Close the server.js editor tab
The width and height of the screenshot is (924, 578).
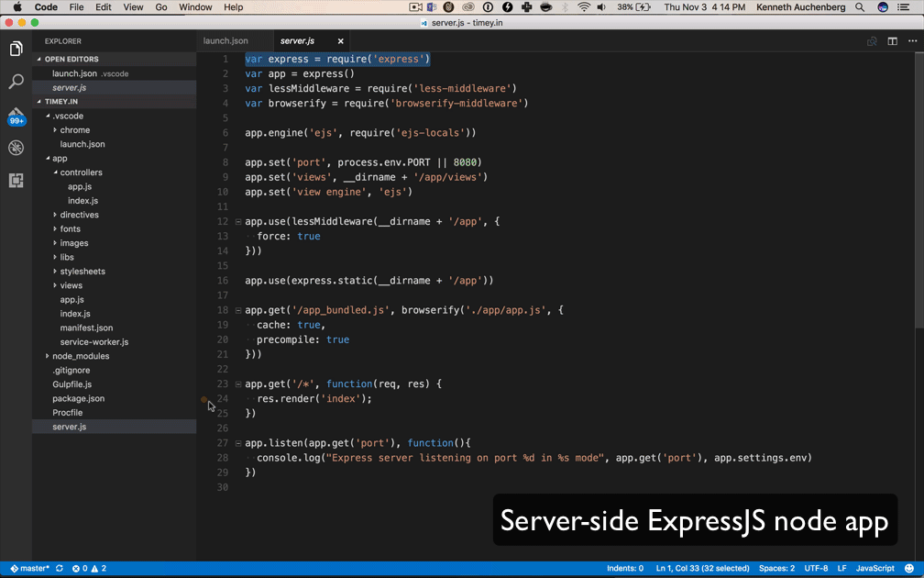point(341,41)
